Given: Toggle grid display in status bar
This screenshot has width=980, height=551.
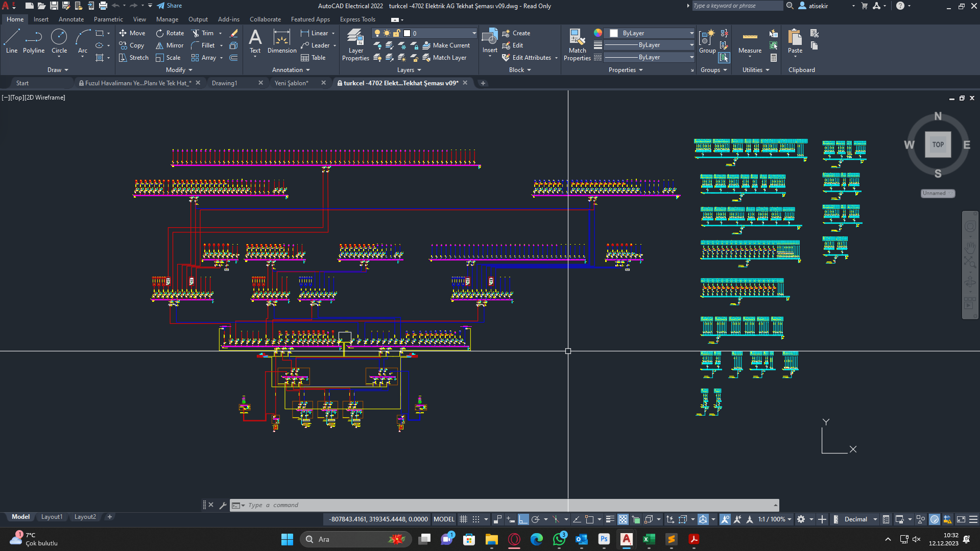Looking at the screenshot, I should click(463, 519).
